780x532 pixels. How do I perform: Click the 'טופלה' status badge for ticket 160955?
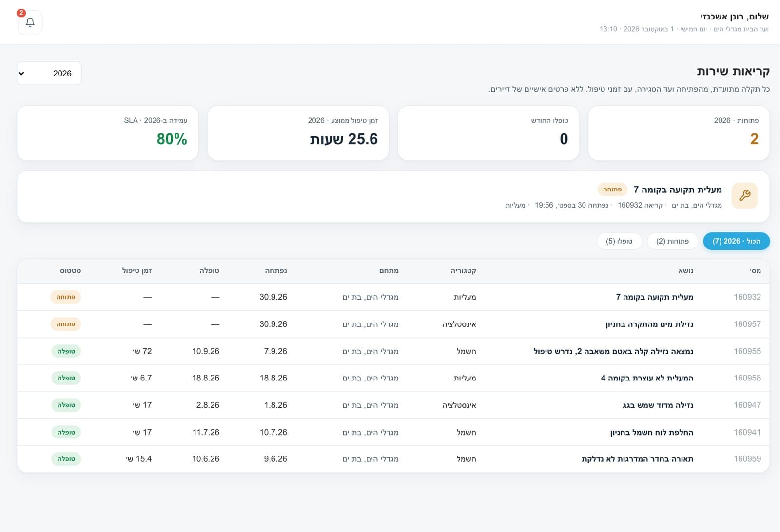tap(66, 351)
